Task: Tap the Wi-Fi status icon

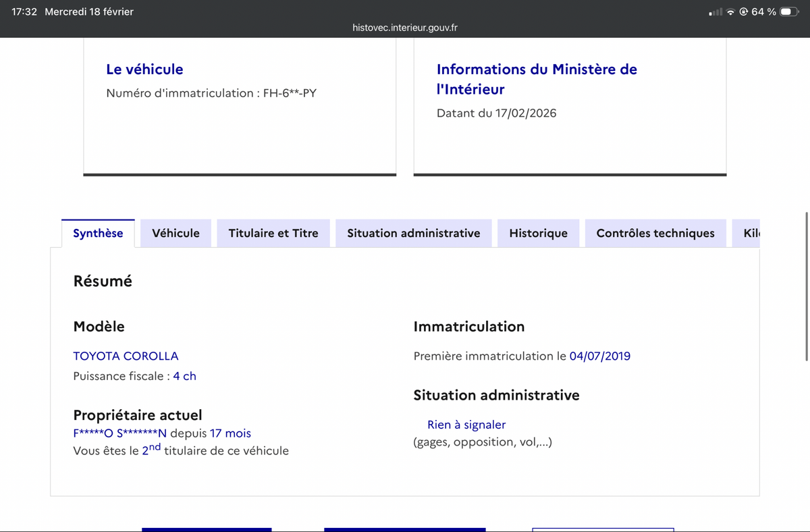Action: [x=731, y=12]
